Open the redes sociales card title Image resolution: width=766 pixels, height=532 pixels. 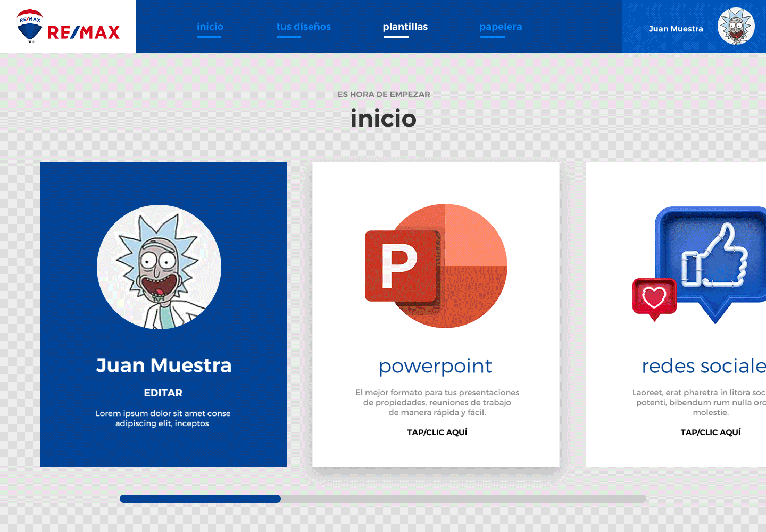pos(704,366)
